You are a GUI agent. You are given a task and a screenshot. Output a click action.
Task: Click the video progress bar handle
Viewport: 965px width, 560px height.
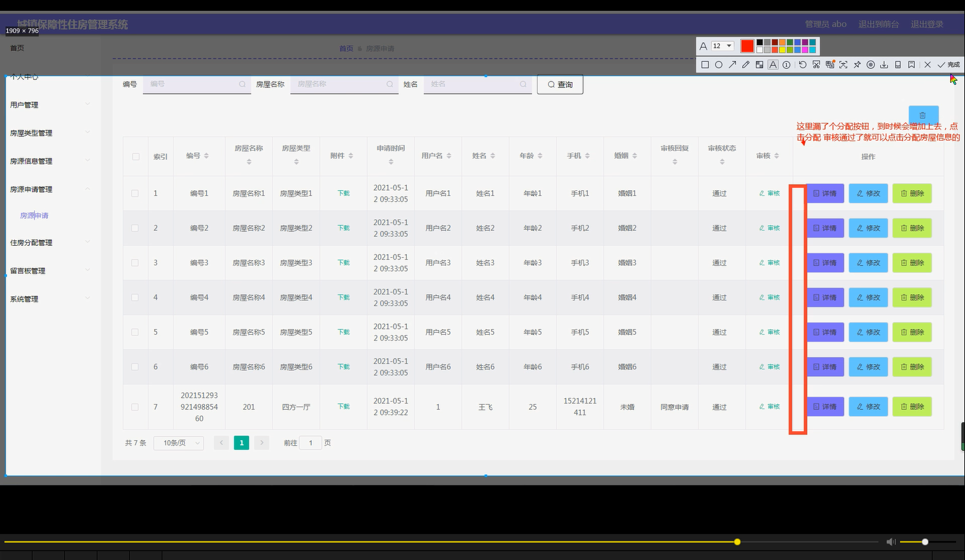(x=737, y=542)
